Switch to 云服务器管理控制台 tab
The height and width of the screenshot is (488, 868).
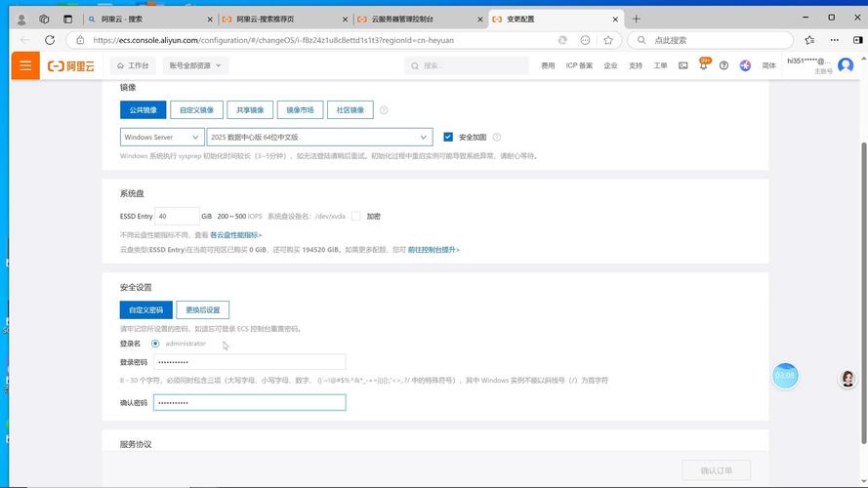pos(420,19)
